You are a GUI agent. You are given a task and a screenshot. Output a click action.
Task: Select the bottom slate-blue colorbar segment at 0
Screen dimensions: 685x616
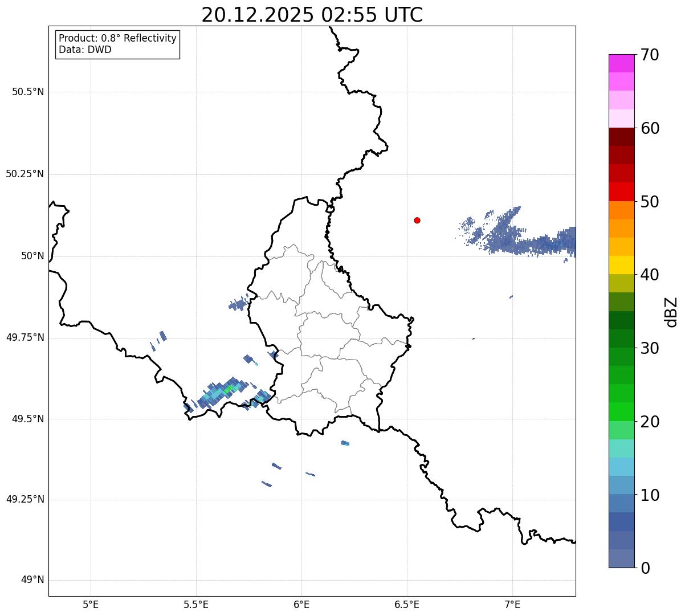[x=621, y=558]
